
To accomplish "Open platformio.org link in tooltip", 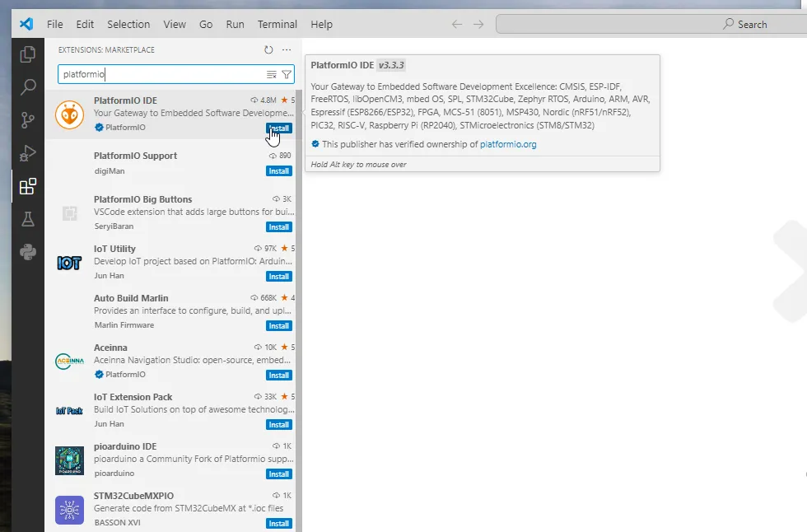I will tap(508, 144).
